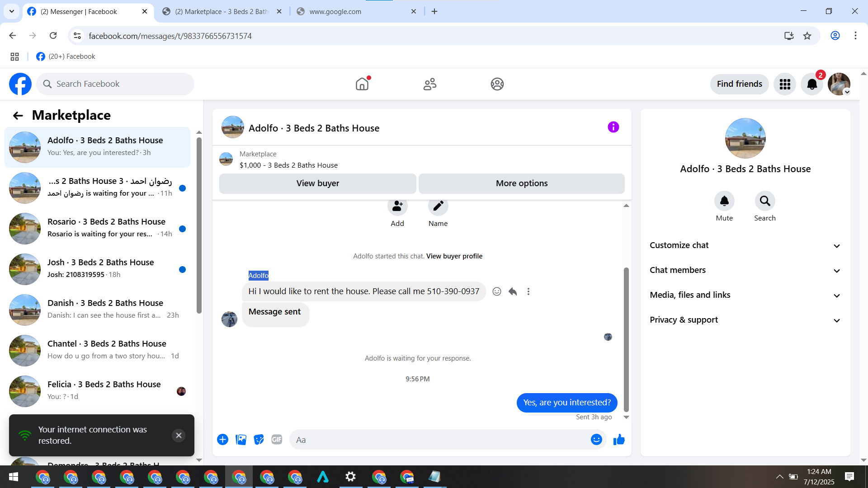Open Facebook home from the logo
Viewport: 868px width, 488px height.
click(x=20, y=84)
